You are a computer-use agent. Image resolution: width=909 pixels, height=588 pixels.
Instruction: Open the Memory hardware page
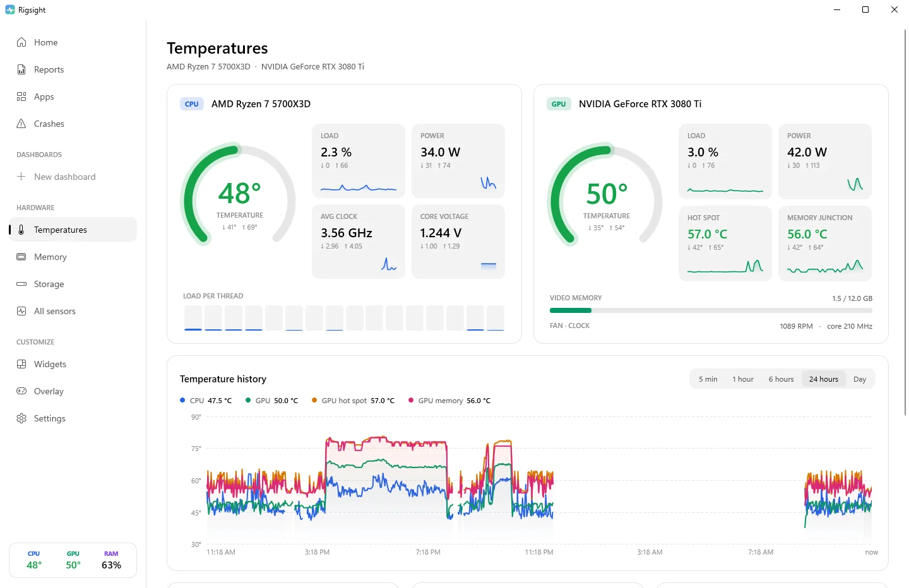point(73,257)
